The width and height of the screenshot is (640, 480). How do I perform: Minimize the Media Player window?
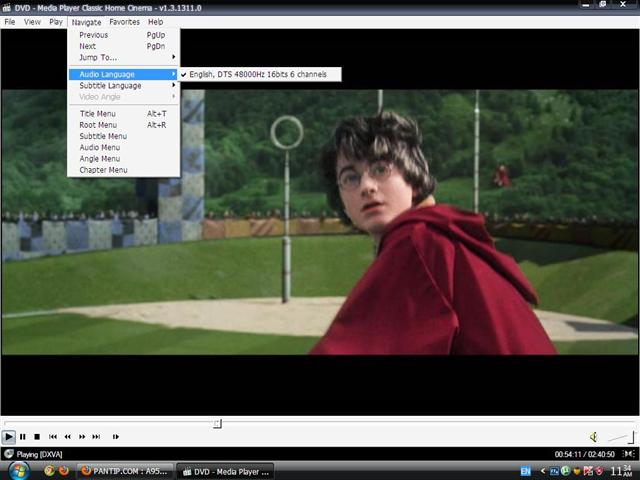coord(586,5)
